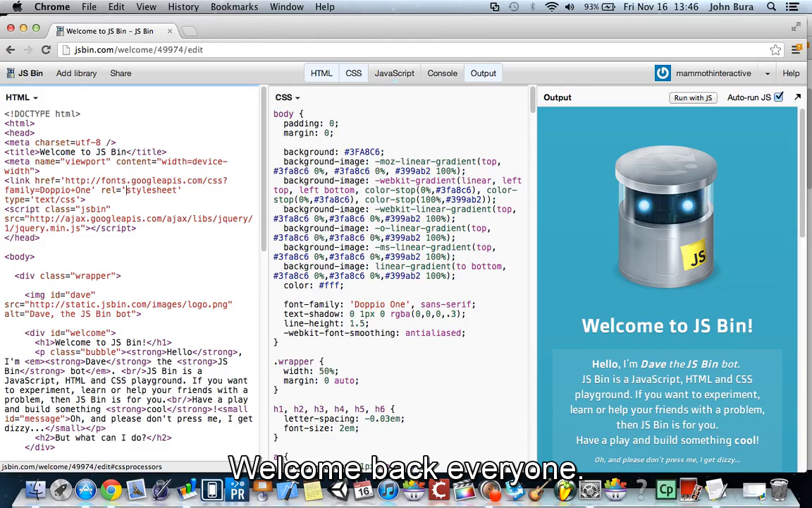The width and height of the screenshot is (812, 508).
Task: Open the Bookmarks menu
Action: 234,7
